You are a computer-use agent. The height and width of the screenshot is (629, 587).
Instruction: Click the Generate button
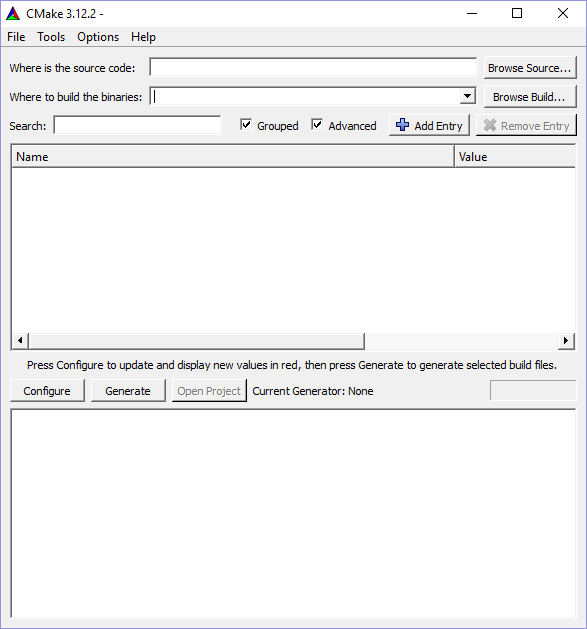coord(128,391)
